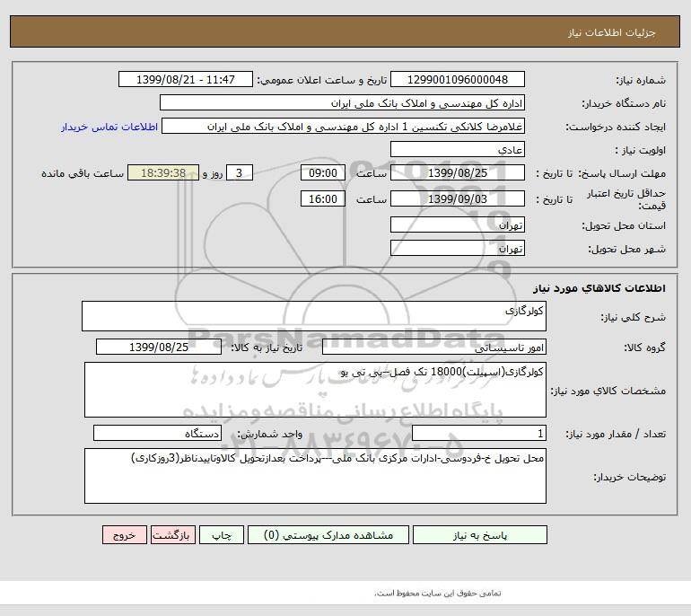Click buyer notes text area محل تحویل
The image size is (691, 616).
tap(315, 476)
